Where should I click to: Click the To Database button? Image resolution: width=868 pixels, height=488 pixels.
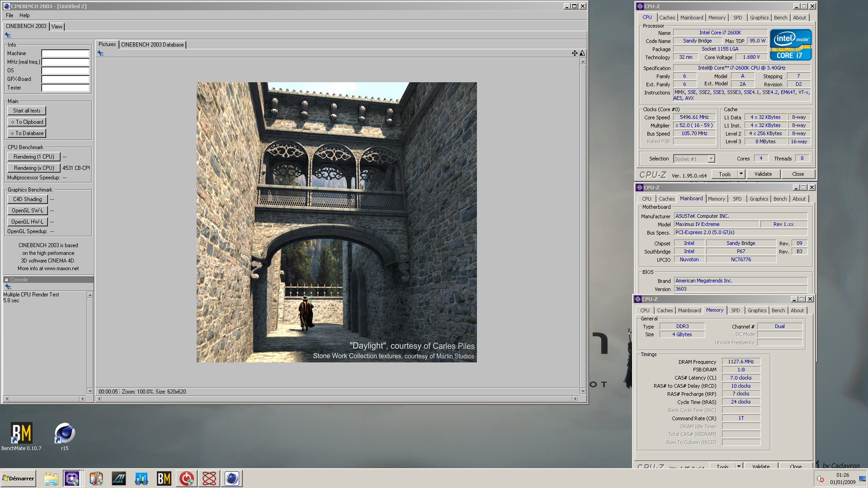[27, 133]
